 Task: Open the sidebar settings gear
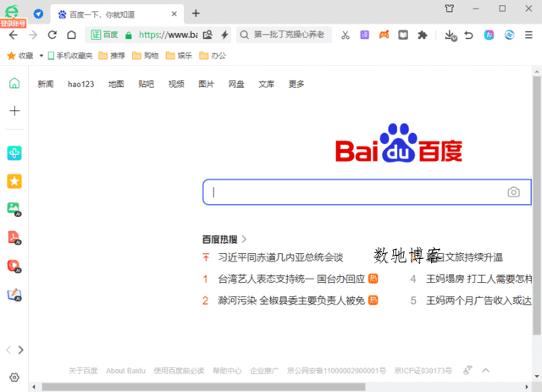point(14,377)
